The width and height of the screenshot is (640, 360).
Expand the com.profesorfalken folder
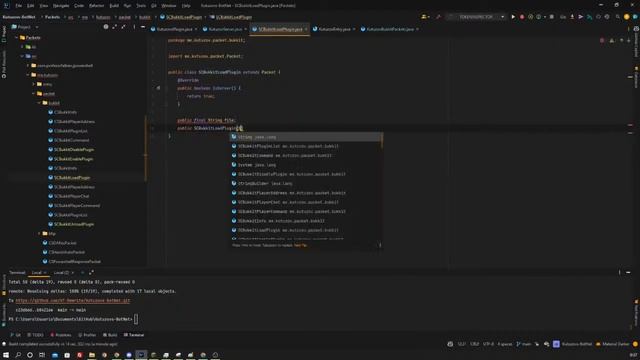click(x=28, y=65)
